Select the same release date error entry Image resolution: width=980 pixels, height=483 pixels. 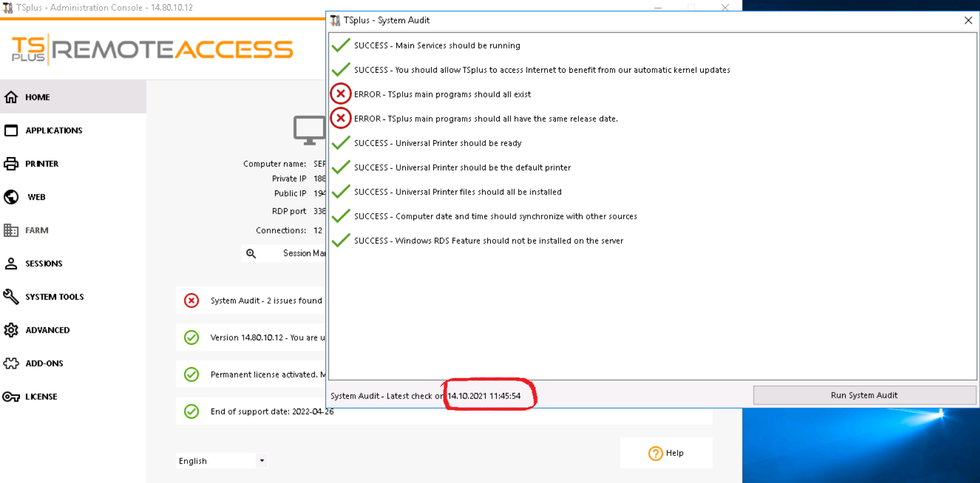[x=485, y=119]
